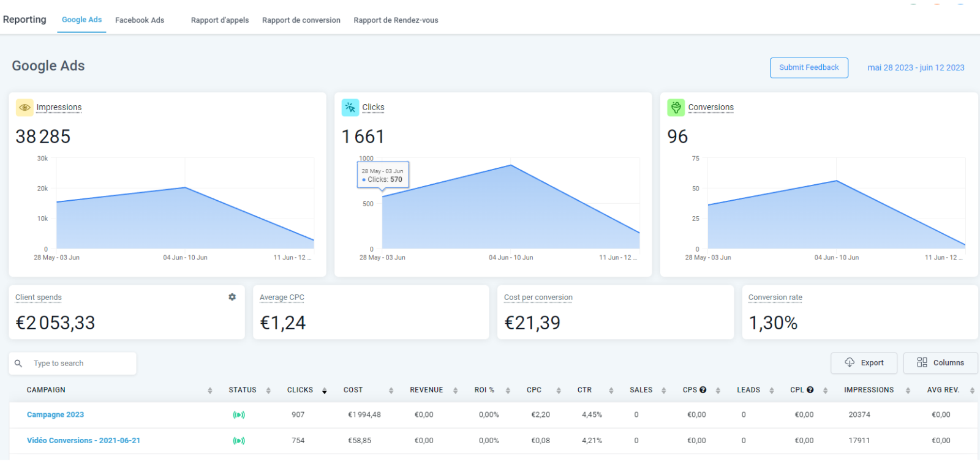980x464 pixels.
Task: Click the Clicks cursor icon
Action: [x=350, y=108]
